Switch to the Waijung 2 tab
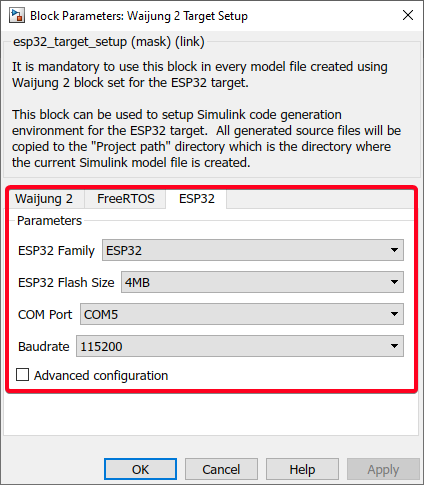Viewport: 424px width, 485px height. coord(44,199)
